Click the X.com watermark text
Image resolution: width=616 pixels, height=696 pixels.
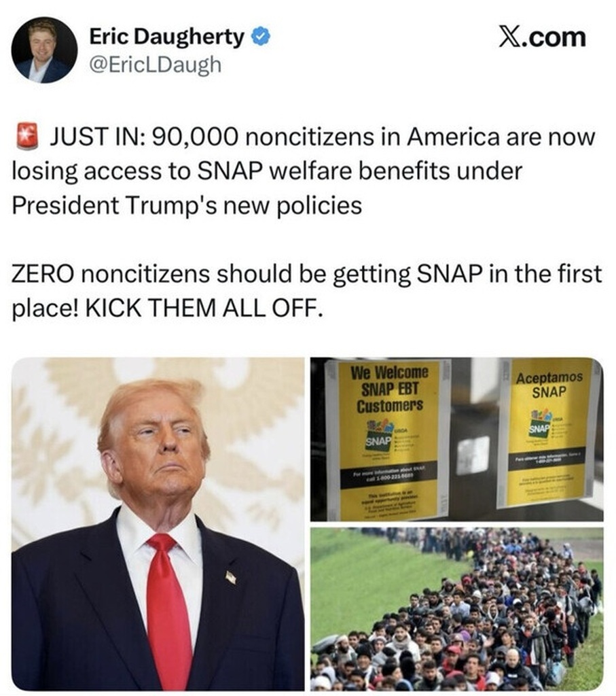(542, 37)
